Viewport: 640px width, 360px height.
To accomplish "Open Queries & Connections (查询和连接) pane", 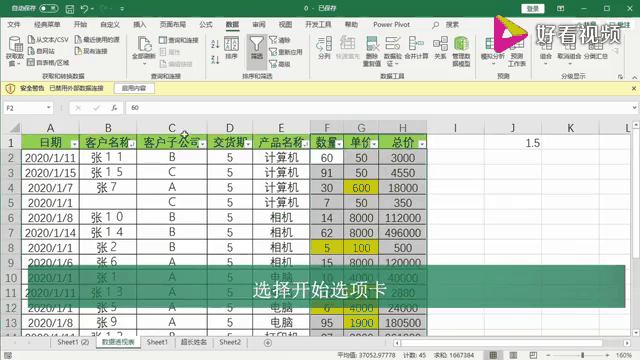I will [178, 40].
